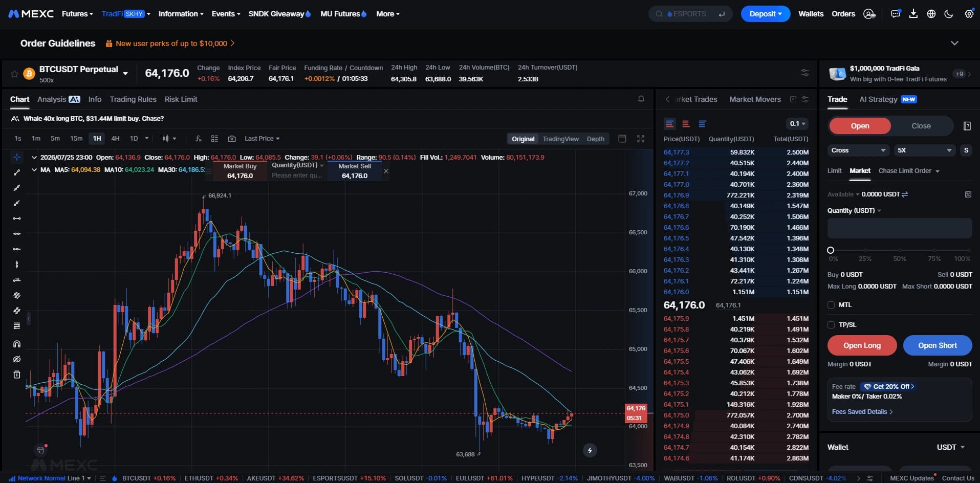This screenshot has width=980, height=483.
Task: Open the messages chat icon
Action: click(x=896, y=14)
